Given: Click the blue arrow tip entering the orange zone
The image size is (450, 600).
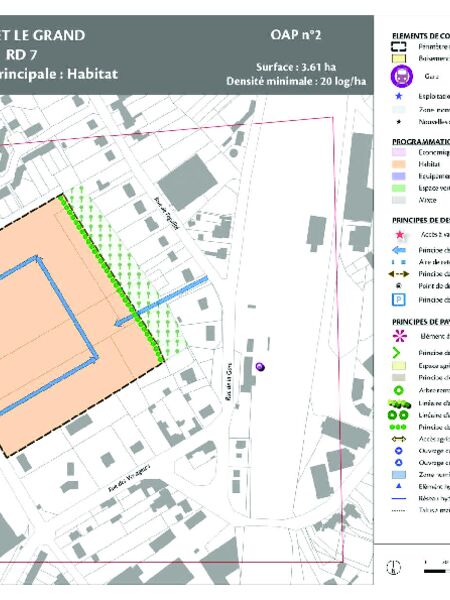Looking at the screenshot, I should coord(119,323).
